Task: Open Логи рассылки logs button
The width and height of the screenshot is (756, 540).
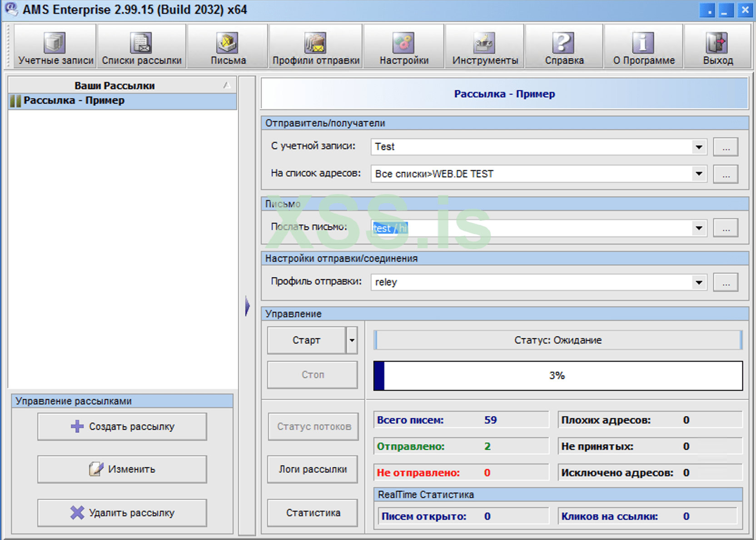Action: coord(313,469)
